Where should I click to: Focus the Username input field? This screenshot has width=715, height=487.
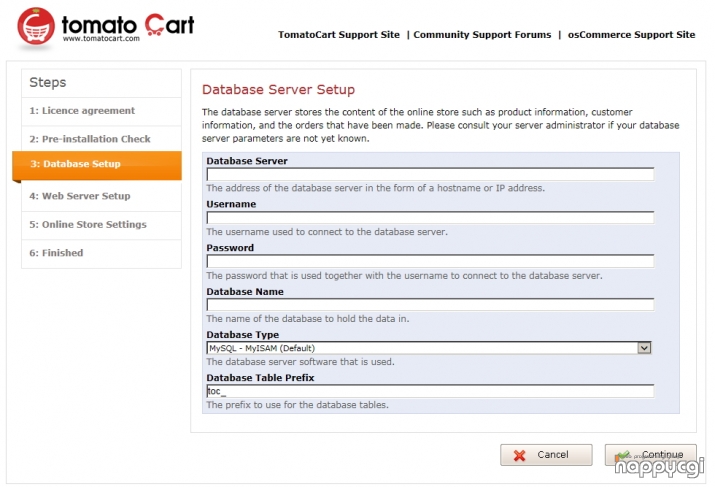pos(430,218)
